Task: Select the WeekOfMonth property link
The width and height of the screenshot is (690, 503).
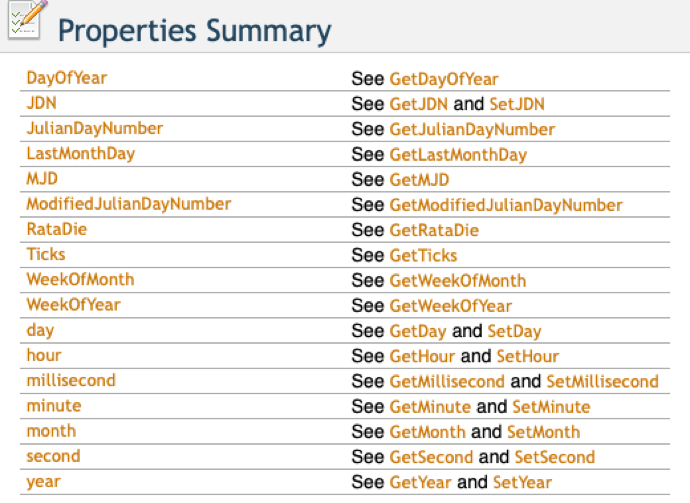Action: (x=80, y=279)
